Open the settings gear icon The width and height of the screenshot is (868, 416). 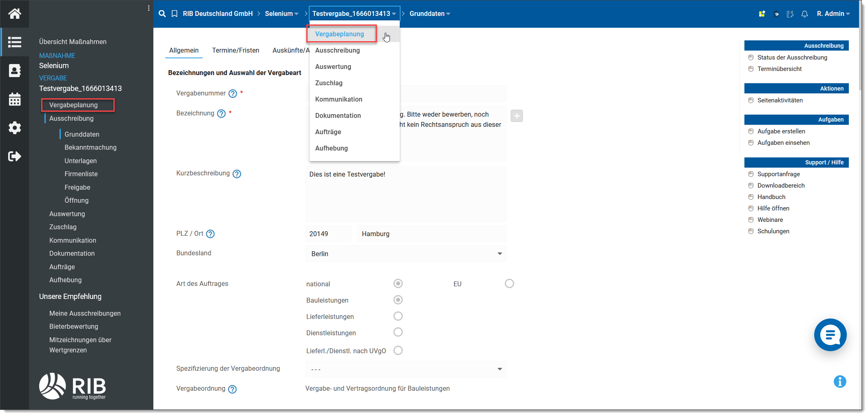pos(15,128)
